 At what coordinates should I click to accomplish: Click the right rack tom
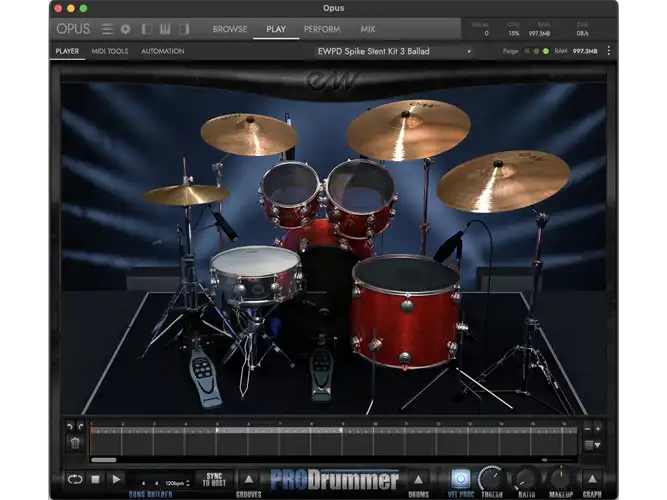pos(362,198)
